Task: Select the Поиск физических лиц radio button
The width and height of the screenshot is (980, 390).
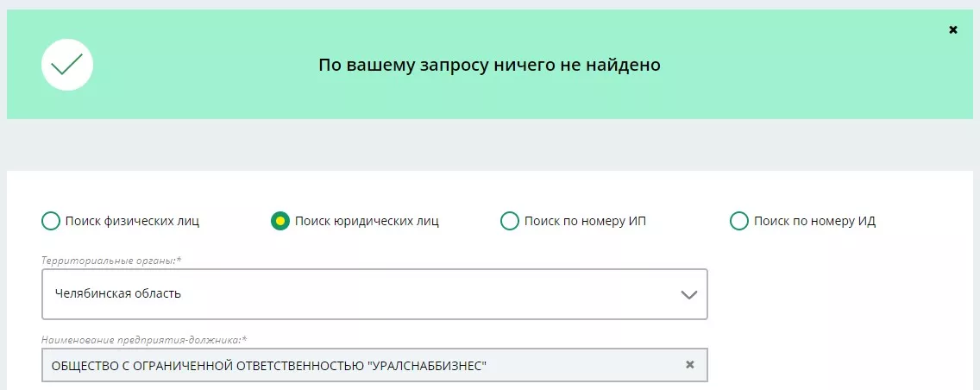Action: [51, 221]
